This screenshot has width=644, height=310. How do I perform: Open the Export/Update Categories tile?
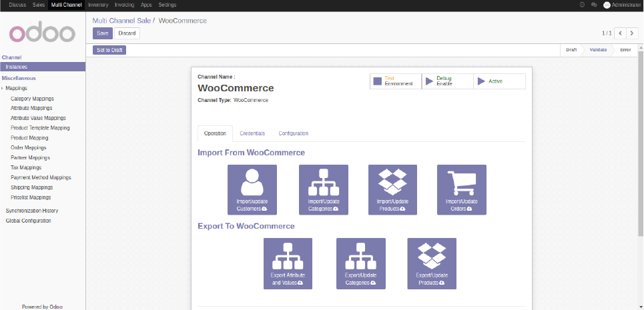coord(361,263)
